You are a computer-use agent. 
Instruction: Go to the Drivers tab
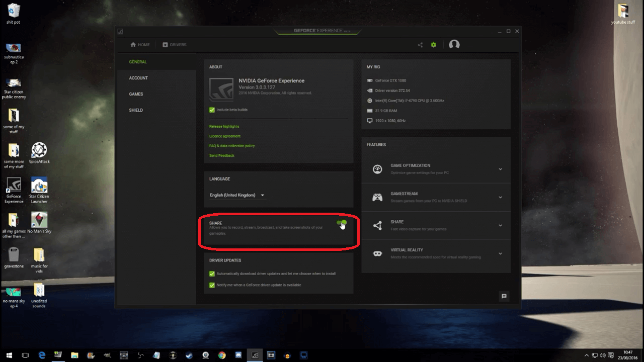pos(175,45)
